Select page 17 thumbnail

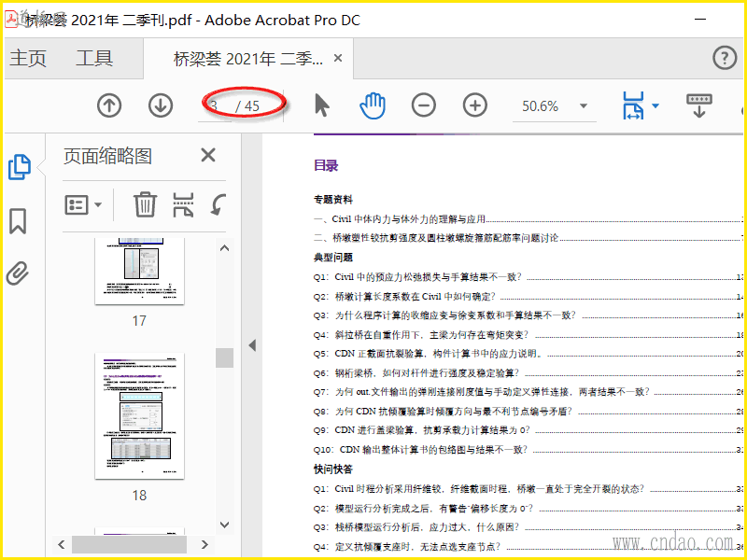click(139, 271)
